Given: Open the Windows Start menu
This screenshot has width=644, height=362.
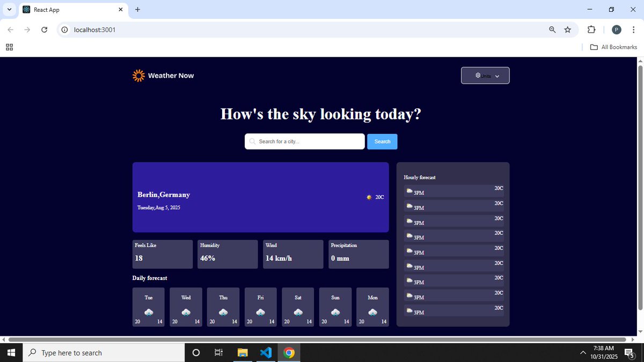Looking at the screenshot, I should tap(12, 352).
